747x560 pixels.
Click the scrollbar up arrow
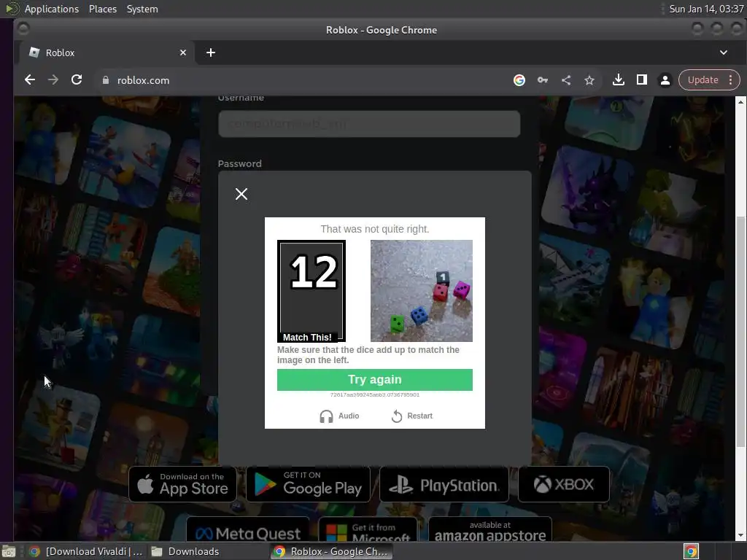point(740,101)
